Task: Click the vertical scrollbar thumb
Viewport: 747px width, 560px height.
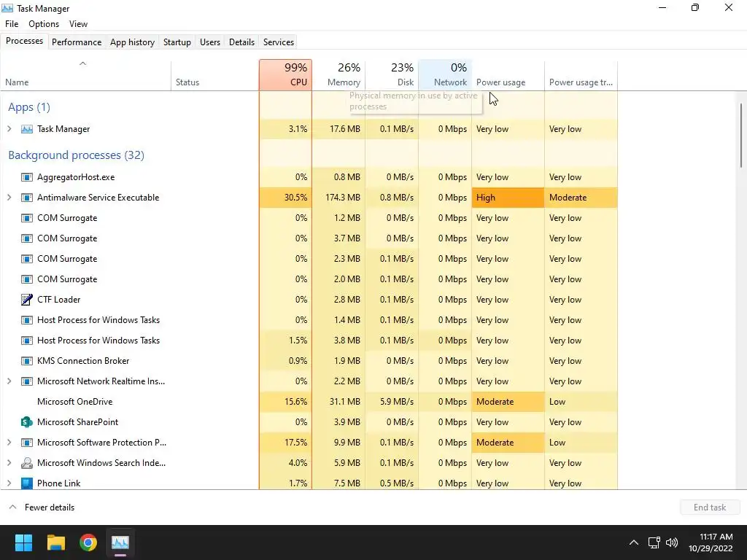Action: [741, 135]
